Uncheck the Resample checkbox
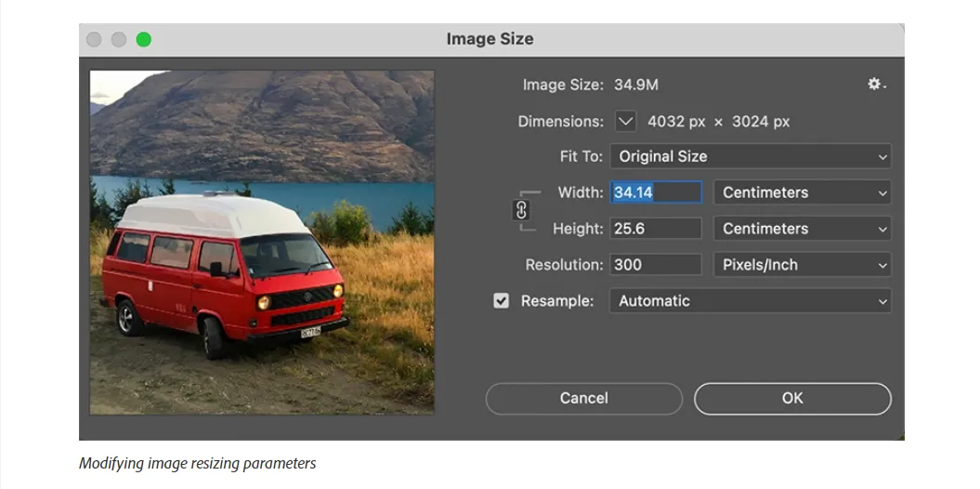The width and height of the screenshot is (980, 489). pos(502,301)
